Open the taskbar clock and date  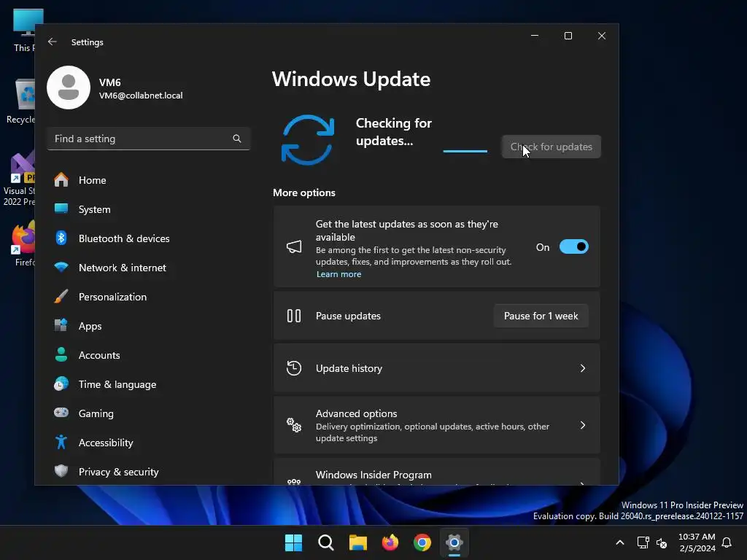coord(697,542)
